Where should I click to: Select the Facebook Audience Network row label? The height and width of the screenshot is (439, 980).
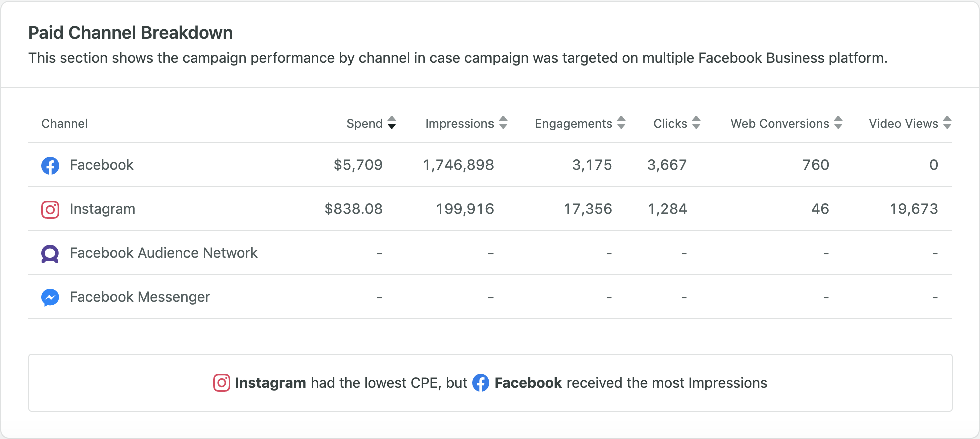[x=164, y=253]
